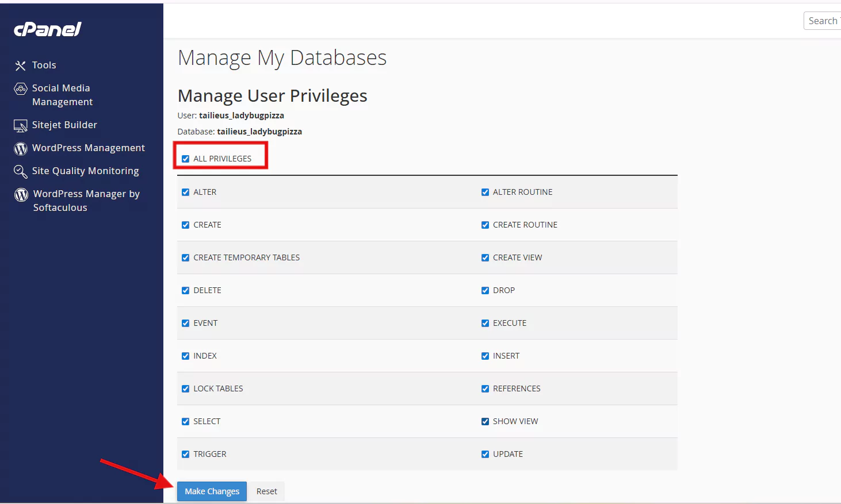Screen dimensions: 841x504
Task: Click the WordPress Manager by Softaculous icon
Action: pos(21,194)
